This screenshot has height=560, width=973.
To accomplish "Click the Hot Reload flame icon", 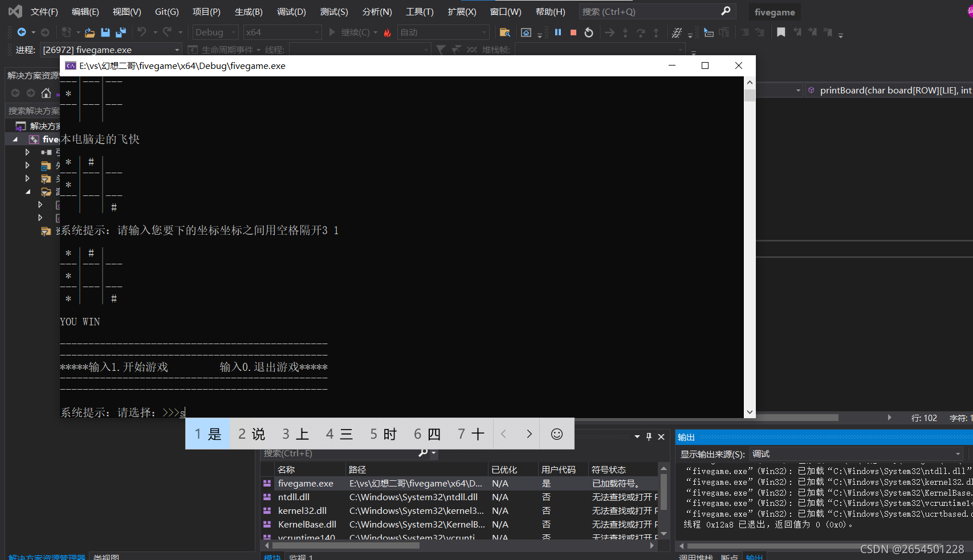I will coord(388,32).
